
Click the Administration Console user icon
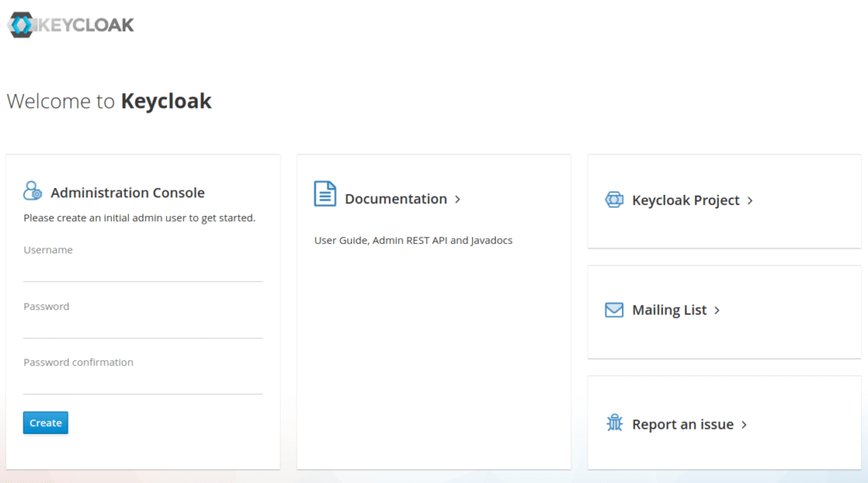(33, 191)
